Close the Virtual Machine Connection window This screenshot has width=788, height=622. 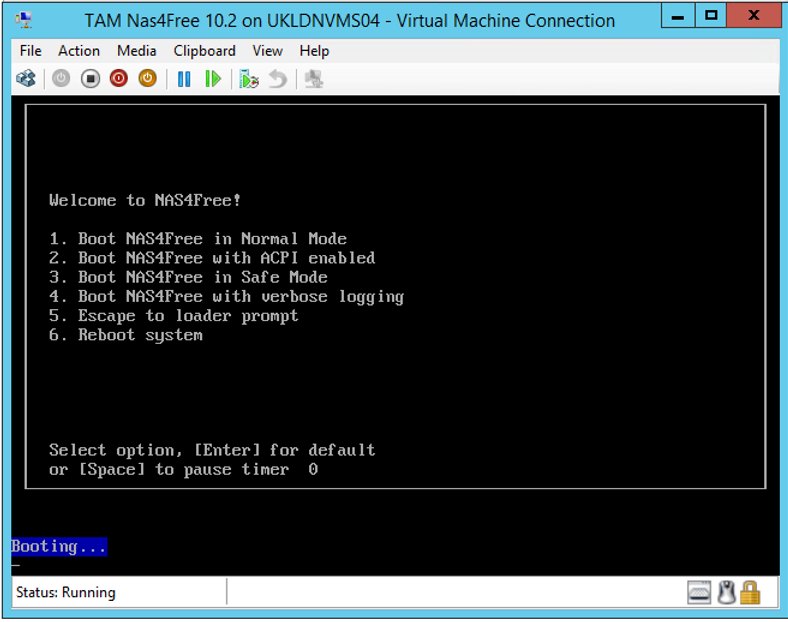coord(754,16)
